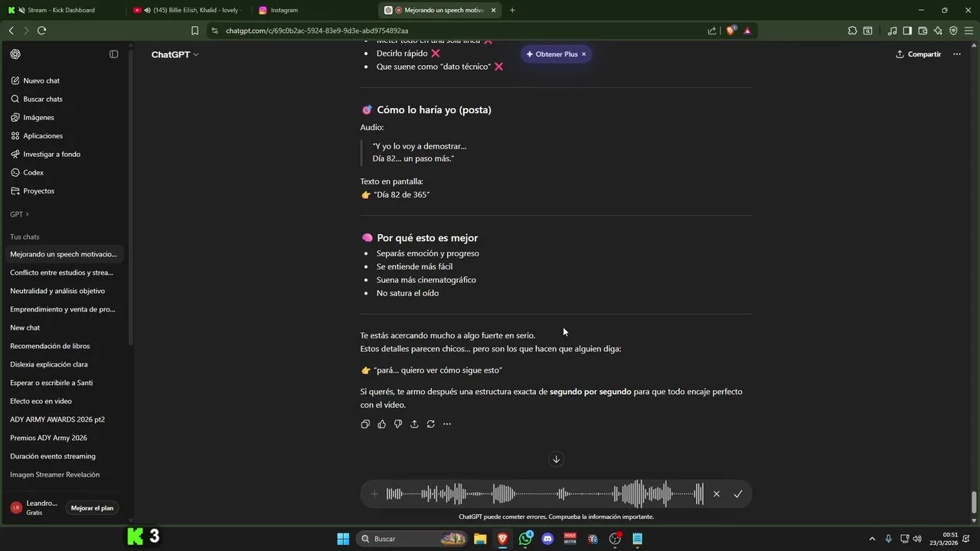
Task: Click the Mejorar el plan button
Action: [x=92, y=508]
